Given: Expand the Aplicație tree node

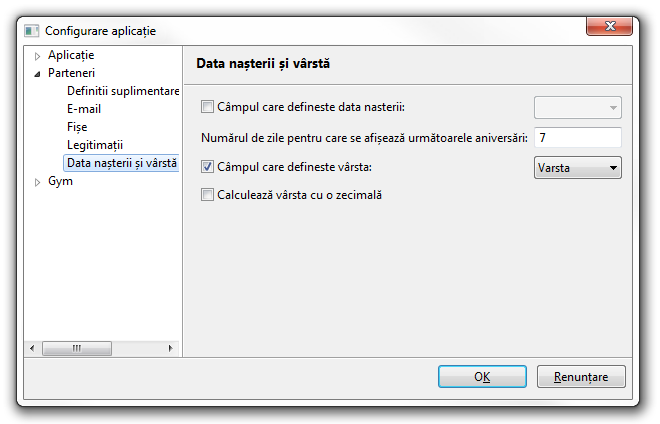Looking at the screenshot, I should click(x=38, y=55).
